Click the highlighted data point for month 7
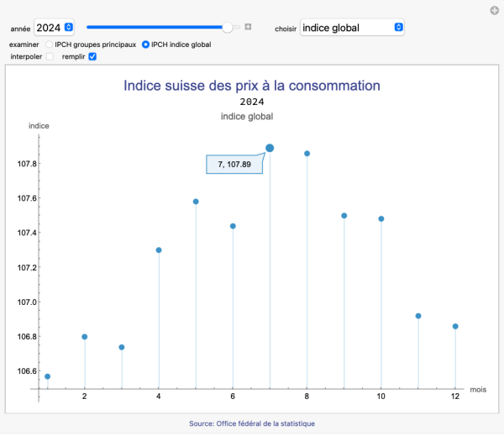Image resolution: width=504 pixels, height=436 pixels. [270, 149]
